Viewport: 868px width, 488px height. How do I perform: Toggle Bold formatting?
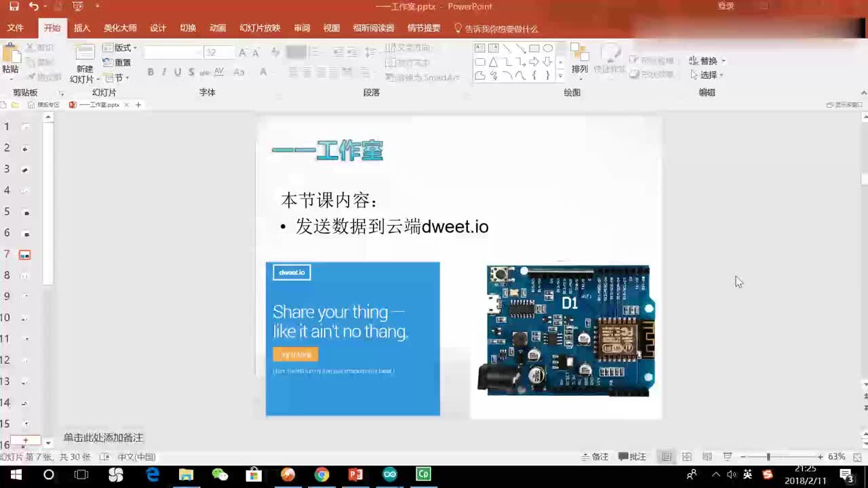click(x=151, y=72)
